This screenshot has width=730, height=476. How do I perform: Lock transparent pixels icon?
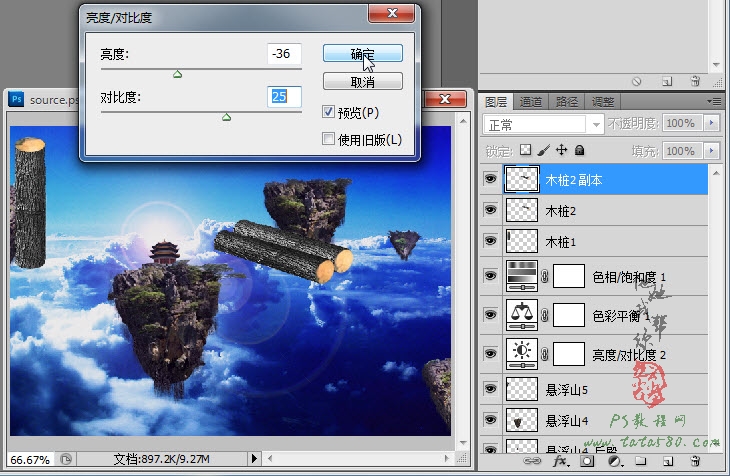pos(525,150)
